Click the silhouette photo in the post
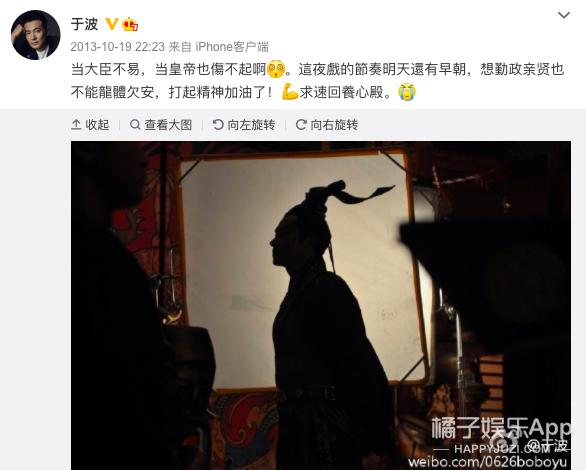The height and width of the screenshot is (470, 586). (321, 305)
